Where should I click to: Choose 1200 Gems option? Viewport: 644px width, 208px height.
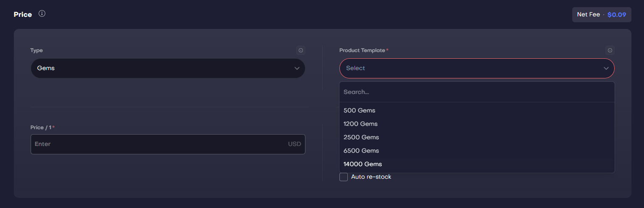[360, 124]
